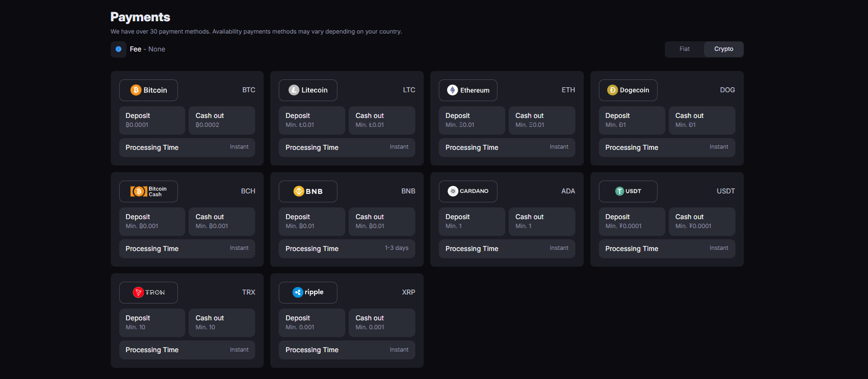This screenshot has width=868, height=379.
Task: Click the Bitcoin Cash out box
Action: pyautogui.click(x=222, y=120)
